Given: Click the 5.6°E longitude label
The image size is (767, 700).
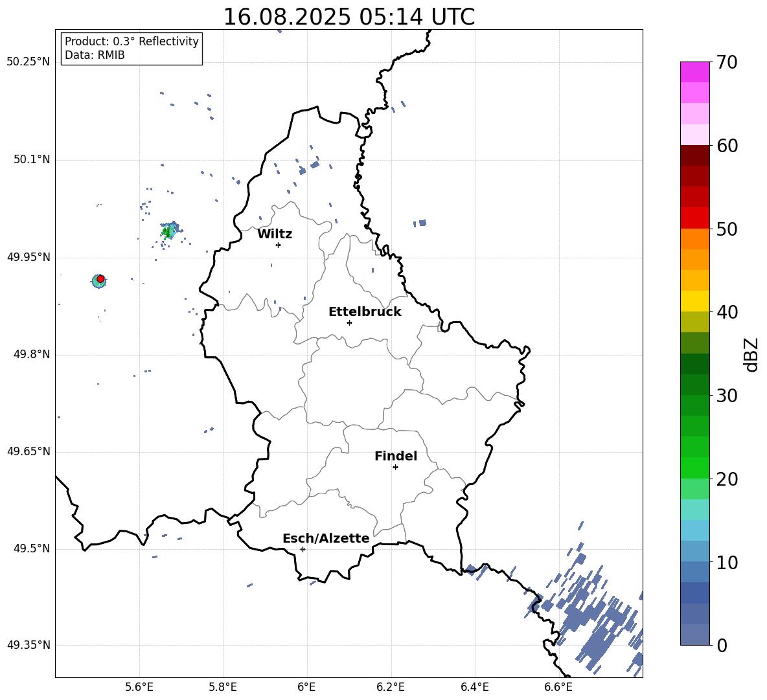Looking at the screenshot, I should coord(139,687).
